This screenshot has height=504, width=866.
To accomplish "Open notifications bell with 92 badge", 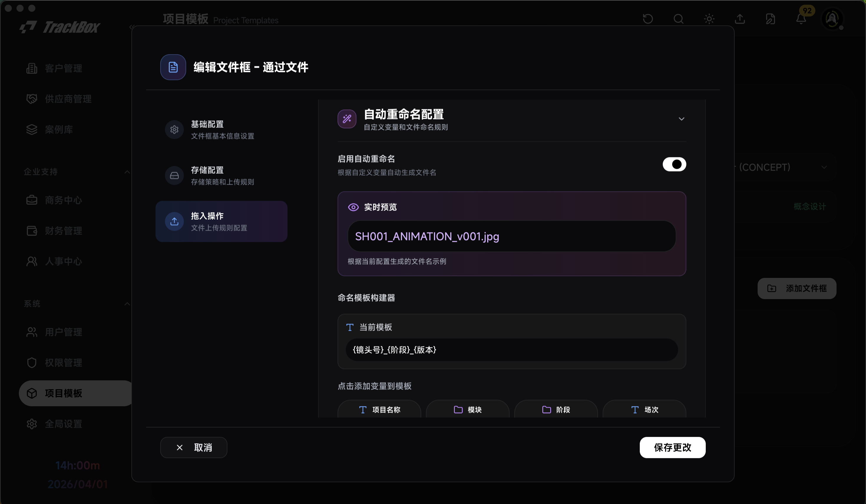I will 801,19.
